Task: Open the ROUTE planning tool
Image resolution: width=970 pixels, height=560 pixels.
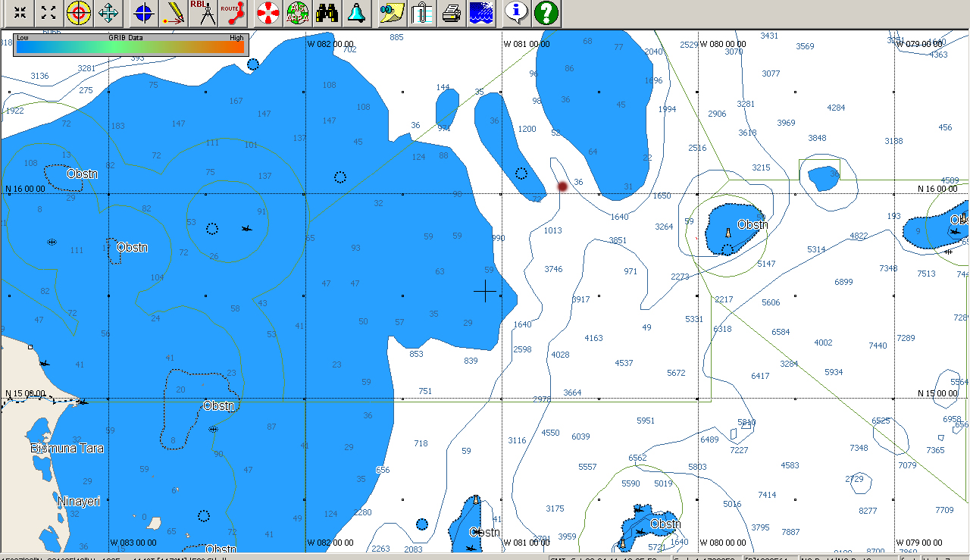Action: coord(233,13)
